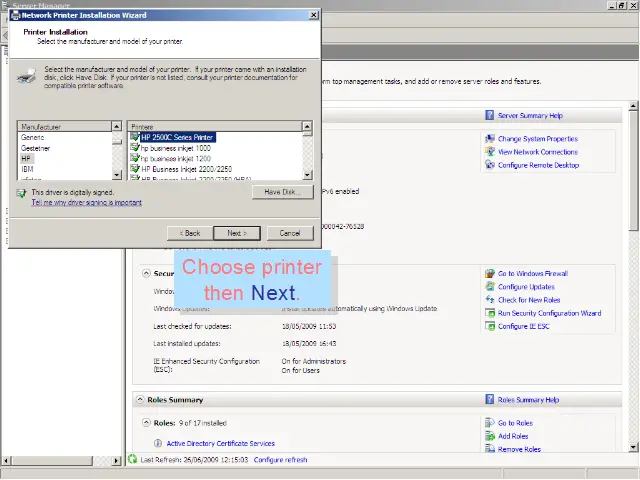Choose Gestetner in the Manufacturer list
This screenshot has width=640, height=480.
(x=36, y=148)
